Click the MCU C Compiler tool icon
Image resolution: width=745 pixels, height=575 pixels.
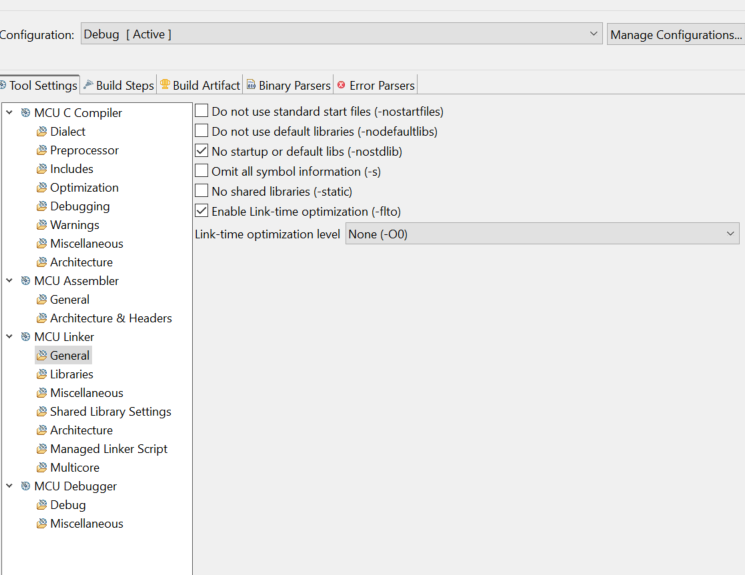[25, 113]
